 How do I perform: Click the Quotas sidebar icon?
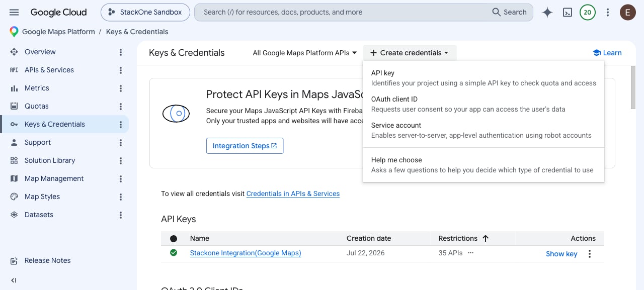coord(14,106)
